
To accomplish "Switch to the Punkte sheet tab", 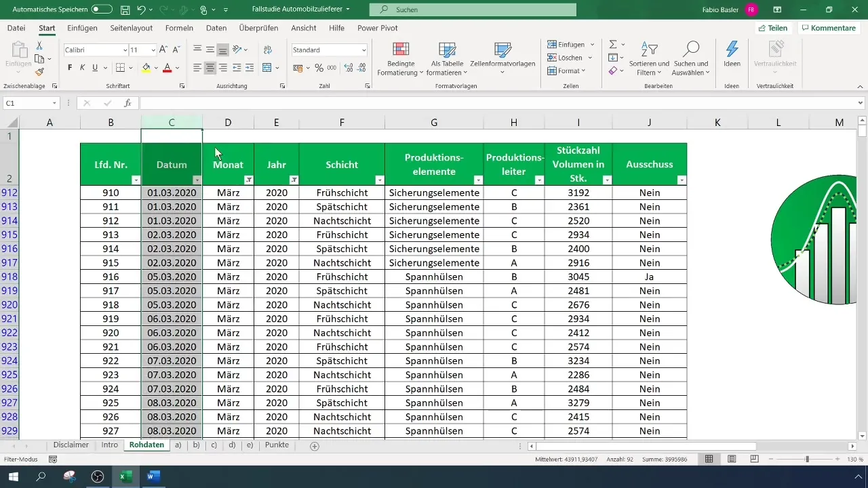I will coord(277,445).
